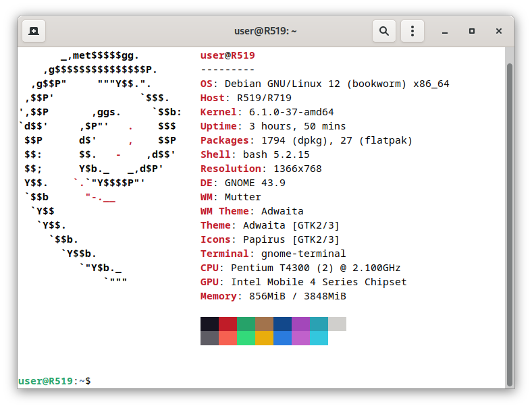Image resolution: width=532 pixels, height=408 pixels.
Task: Select the OS Debian GNU/Linux line
Action: pos(325,84)
